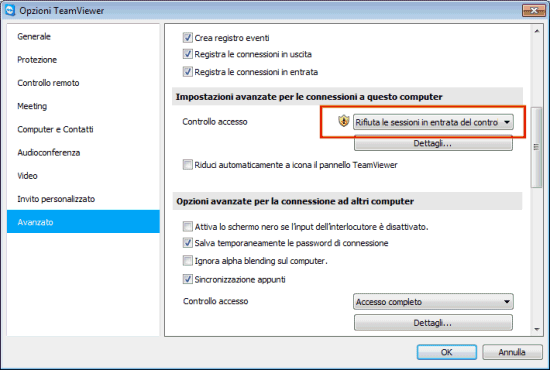Viewport: 550px width, 370px height.
Task: Enable Attiva lo schermo nero option
Action: (x=188, y=227)
